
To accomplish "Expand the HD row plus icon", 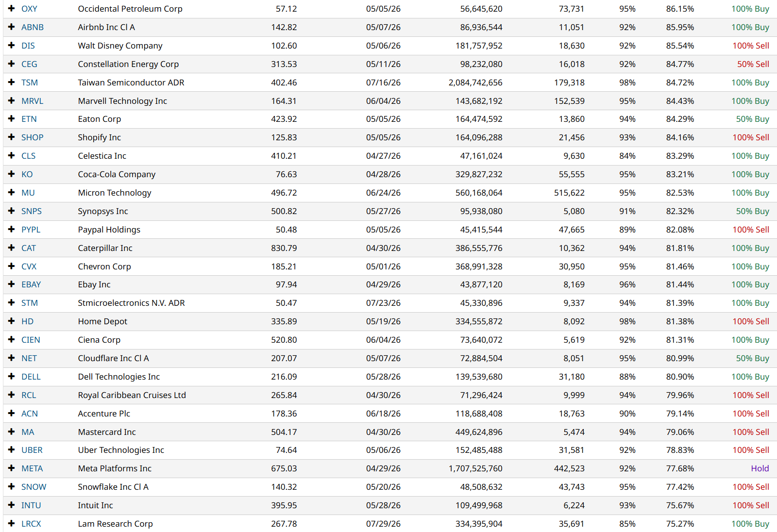I will pyautogui.click(x=12, y=321).
